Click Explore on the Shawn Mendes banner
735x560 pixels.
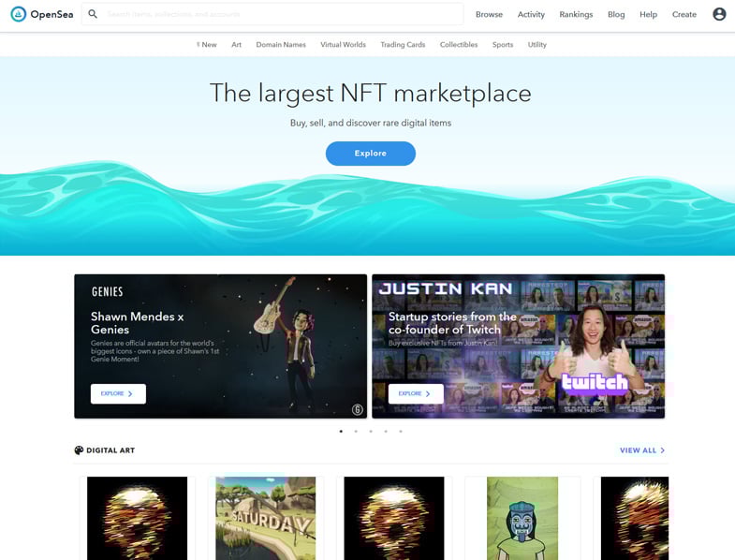tap(118, 393)
